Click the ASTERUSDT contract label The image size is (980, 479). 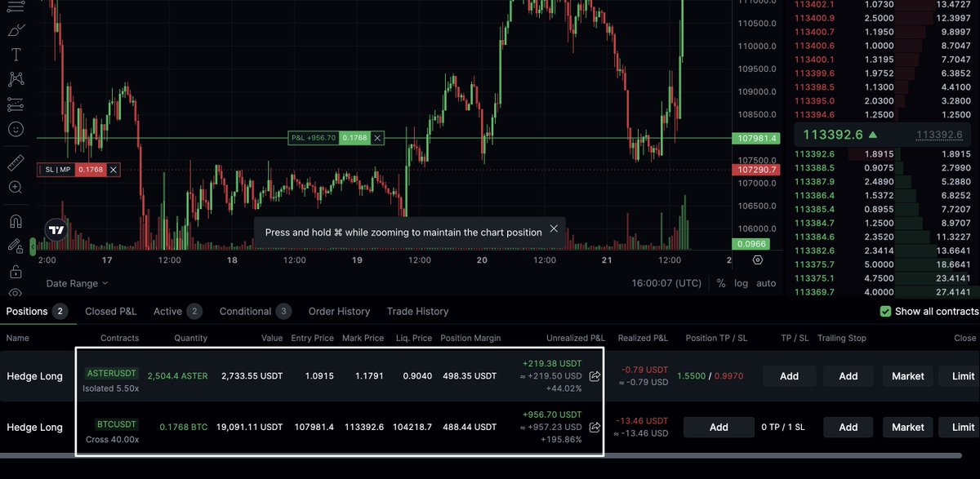tap(112, 373)
